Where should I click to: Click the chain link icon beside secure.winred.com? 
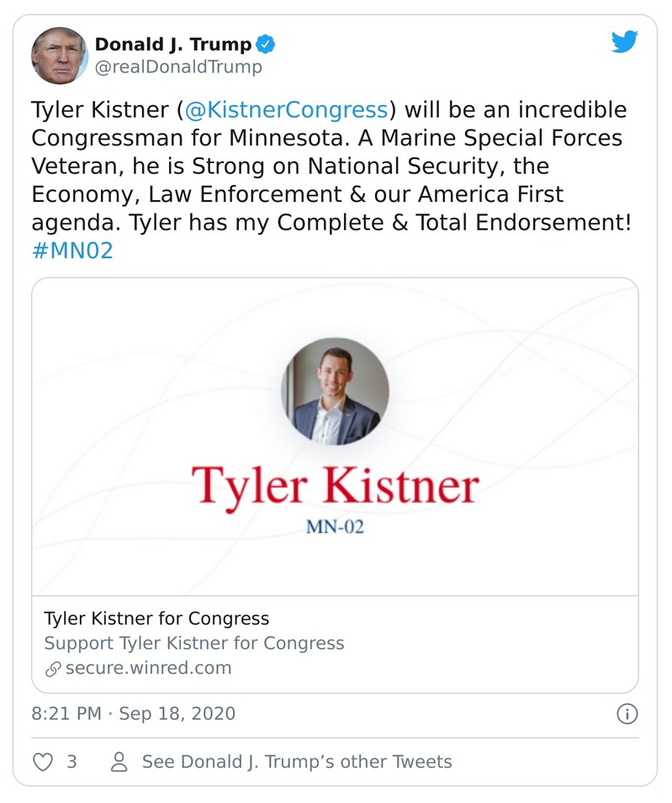tap(53, 669)
